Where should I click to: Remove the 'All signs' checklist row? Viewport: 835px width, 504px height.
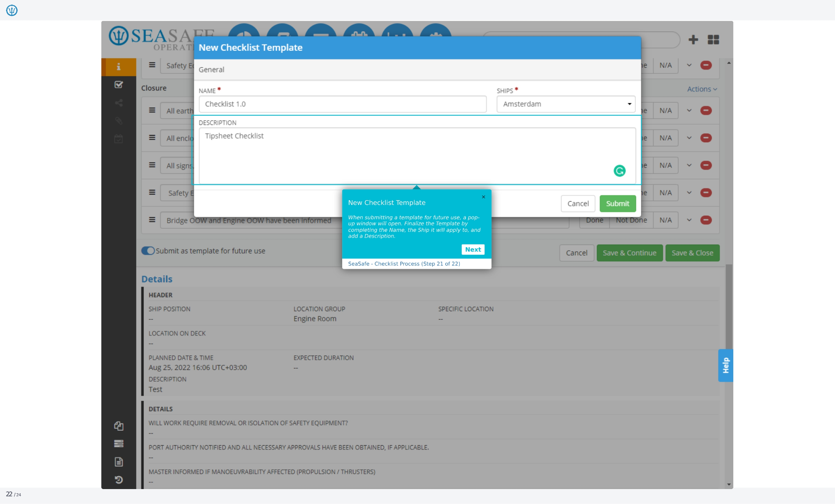point(706,165)
